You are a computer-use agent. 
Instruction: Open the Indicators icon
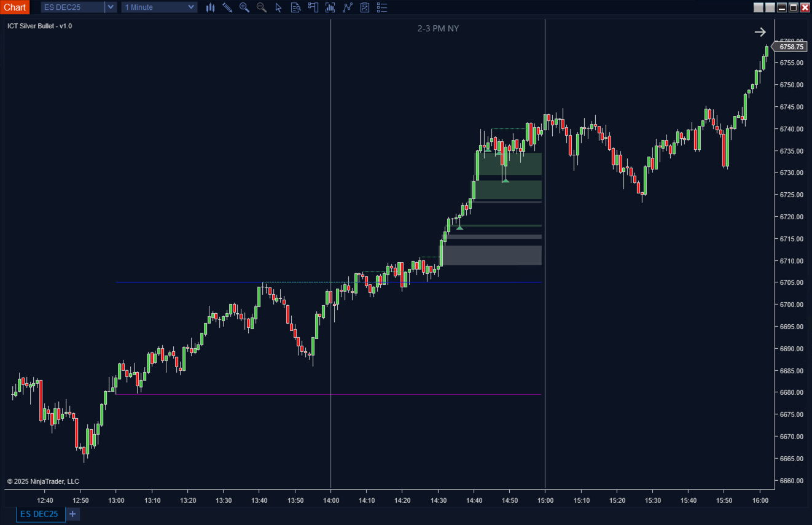[x=348, y=7]
